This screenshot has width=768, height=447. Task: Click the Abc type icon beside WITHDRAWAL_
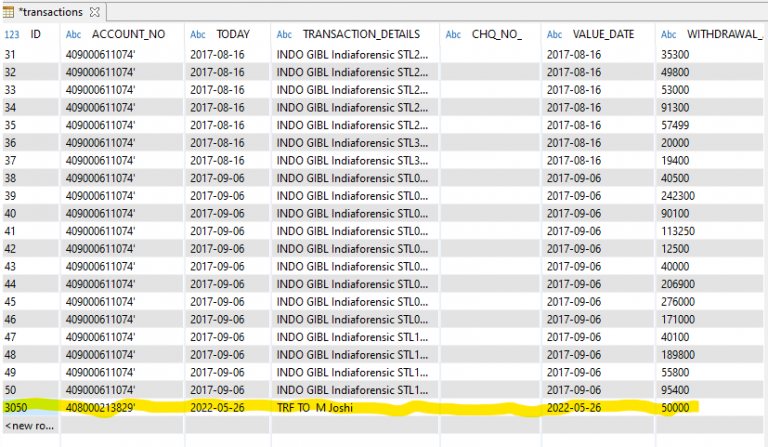[x=669, y=35]
